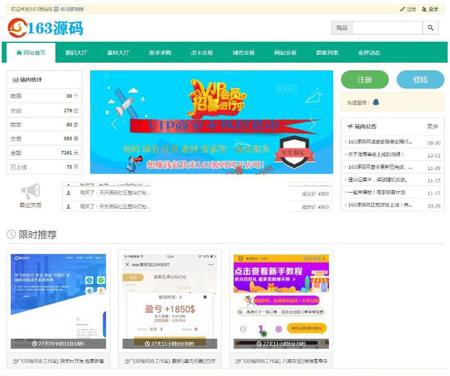Viewport: 450px width, 376px height.
Task: Click the 163源码 site logo
Action: (x=45, y=28)
